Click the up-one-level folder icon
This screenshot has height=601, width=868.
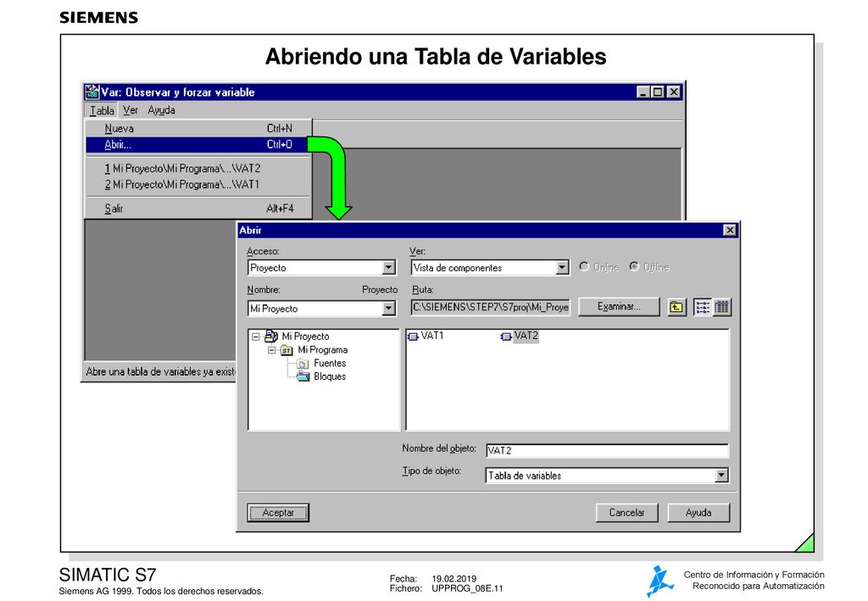click(676, 307)
